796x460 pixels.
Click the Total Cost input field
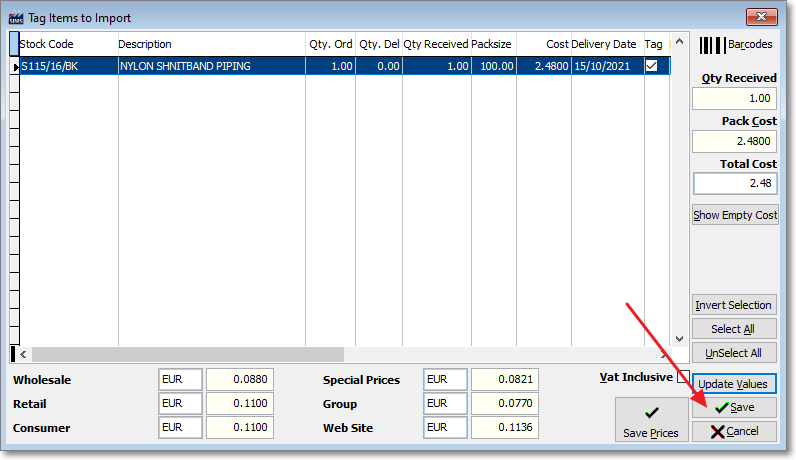pos(734,184)
